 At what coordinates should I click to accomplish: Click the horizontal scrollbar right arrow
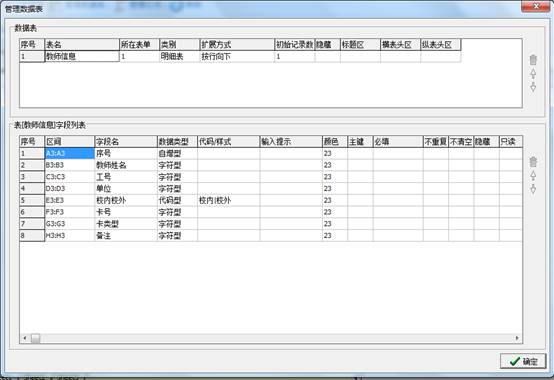[x=517, y=338]
